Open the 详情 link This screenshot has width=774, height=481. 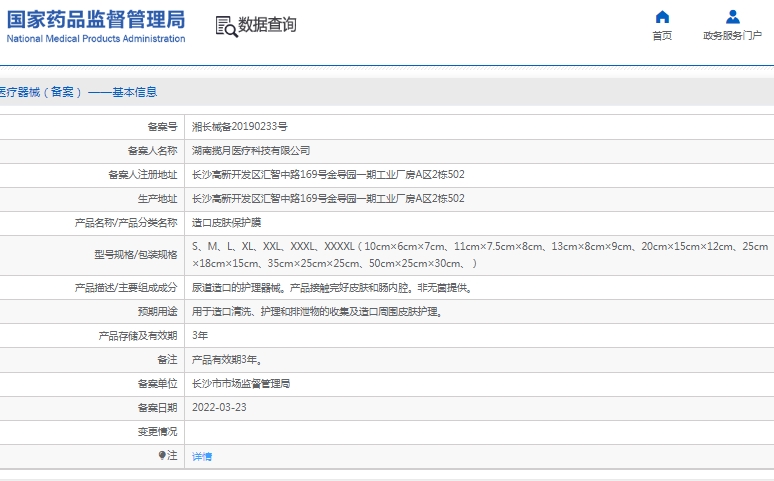(202, 456)
